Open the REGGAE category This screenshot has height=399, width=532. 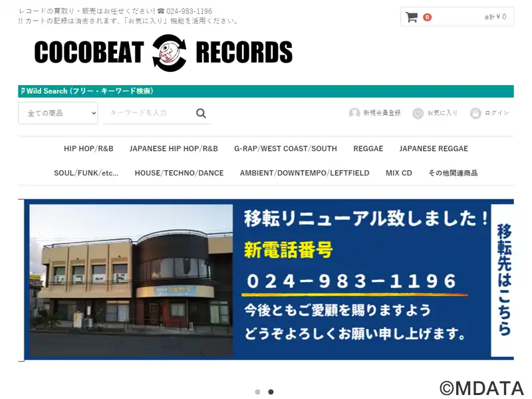[x=368, y=148]
